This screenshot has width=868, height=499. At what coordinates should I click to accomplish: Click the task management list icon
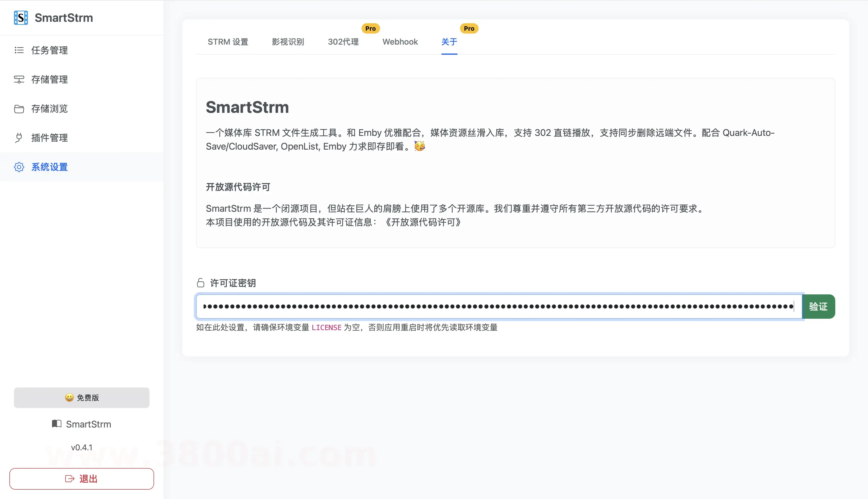(19, 50)
